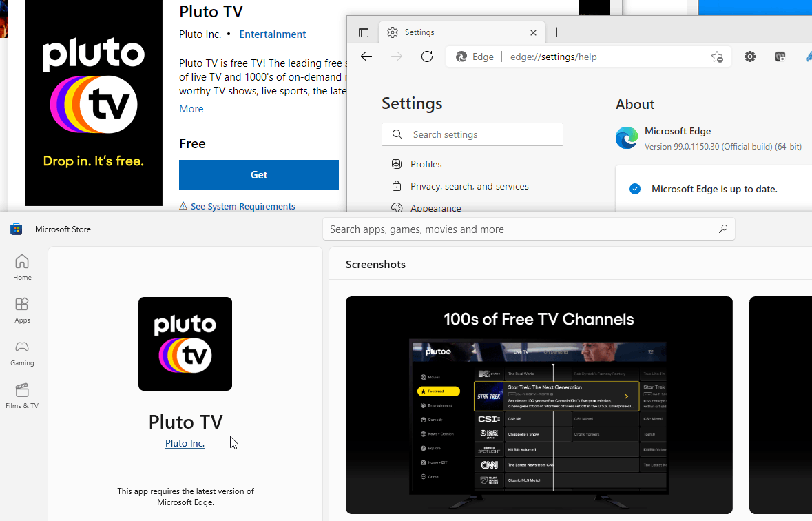The width and height of the screenshot is (812, 521).
Task: Expand description with the More link
Action: point(191,109)
